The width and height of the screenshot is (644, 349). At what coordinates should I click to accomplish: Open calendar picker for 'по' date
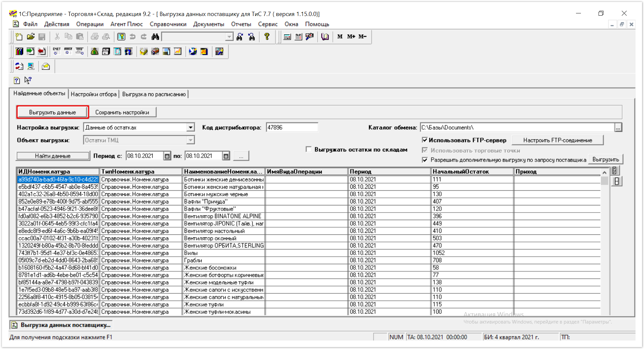click(x=226, y=156)
